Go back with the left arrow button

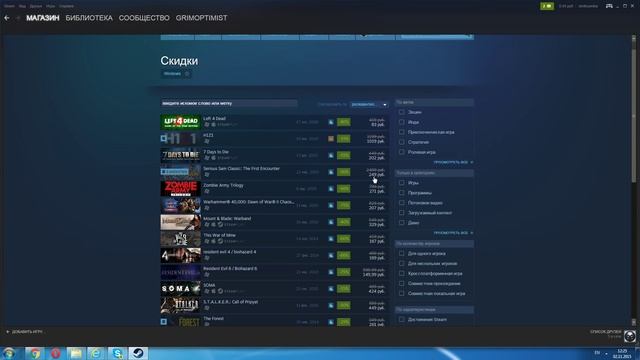click(x=7, y=18)
